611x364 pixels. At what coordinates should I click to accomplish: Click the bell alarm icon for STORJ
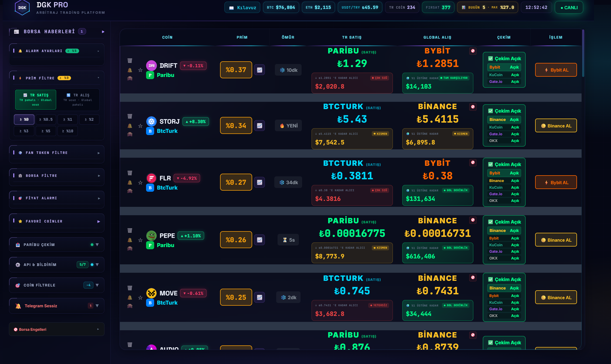pyautogui.click(x=130, y=126)
